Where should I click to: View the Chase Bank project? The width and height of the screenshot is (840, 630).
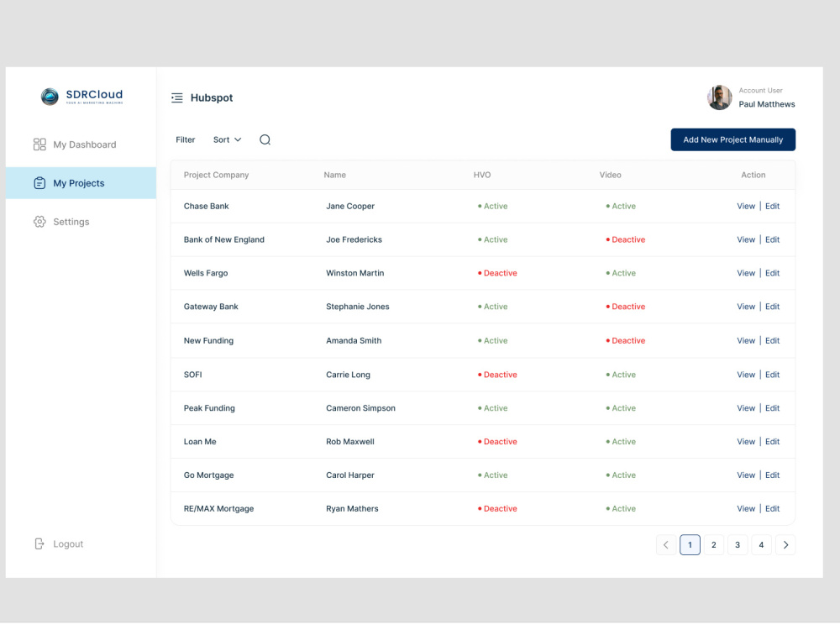pos(746,207)
